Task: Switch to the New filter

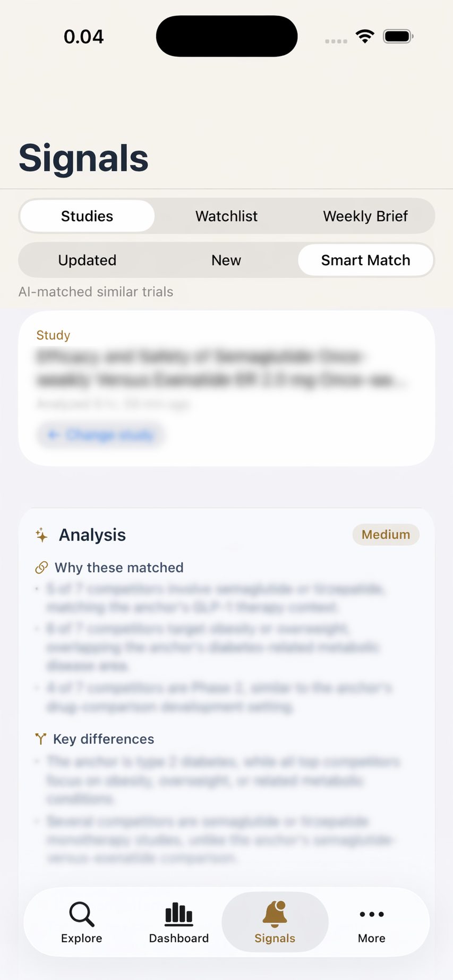Action: pyautogui.click(x=226, y=260)
